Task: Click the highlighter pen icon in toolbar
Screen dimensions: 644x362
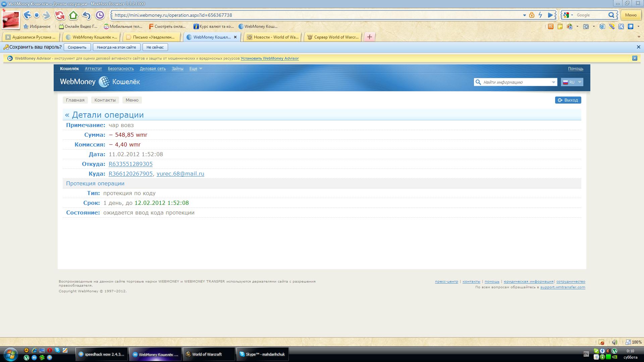Action: point(612,26)
